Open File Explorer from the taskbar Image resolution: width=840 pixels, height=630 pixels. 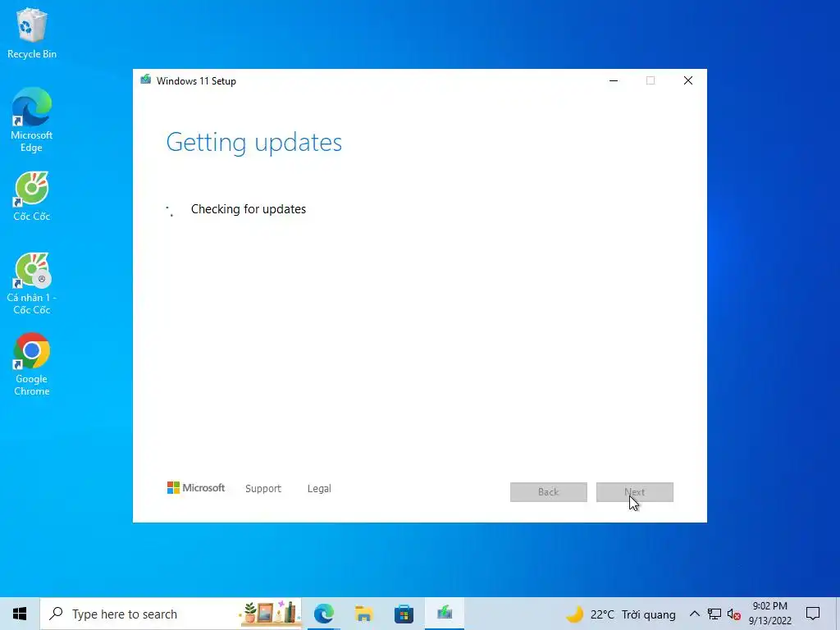click(363, 614)
